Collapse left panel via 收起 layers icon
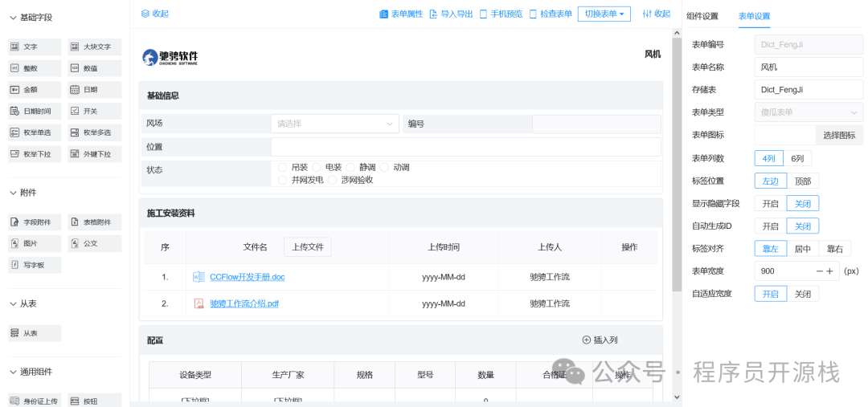 coord(154,14)
